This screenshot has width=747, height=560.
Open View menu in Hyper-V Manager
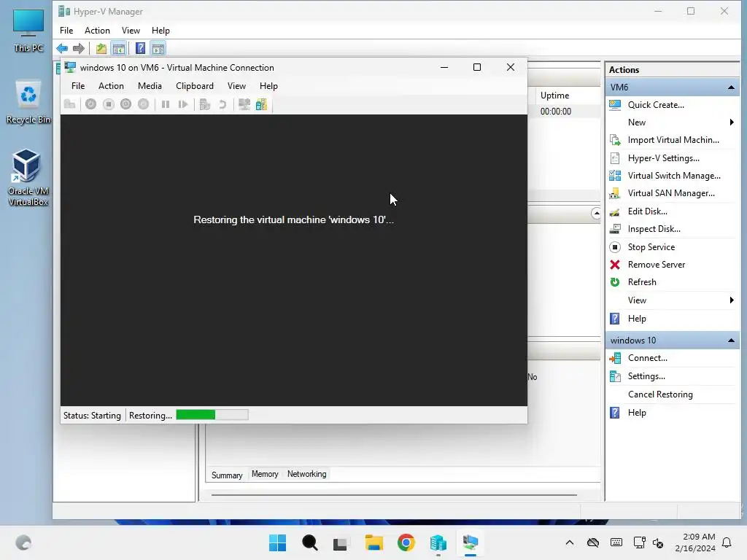(131, 31)
